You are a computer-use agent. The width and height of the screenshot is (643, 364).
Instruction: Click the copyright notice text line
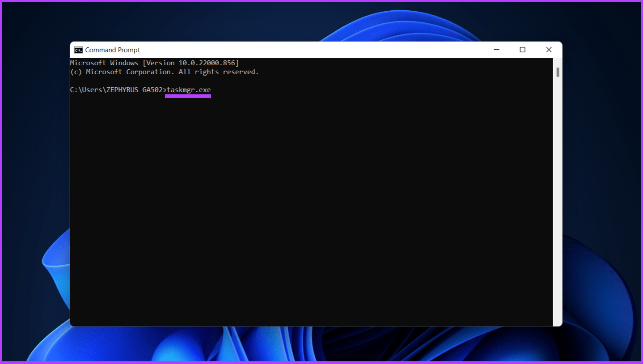(x=164, y=72)
